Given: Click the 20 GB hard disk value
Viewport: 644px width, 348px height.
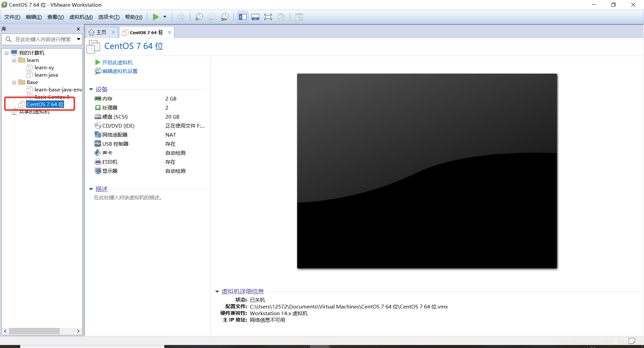Looking at the screenshot, I should click(172, 117).
